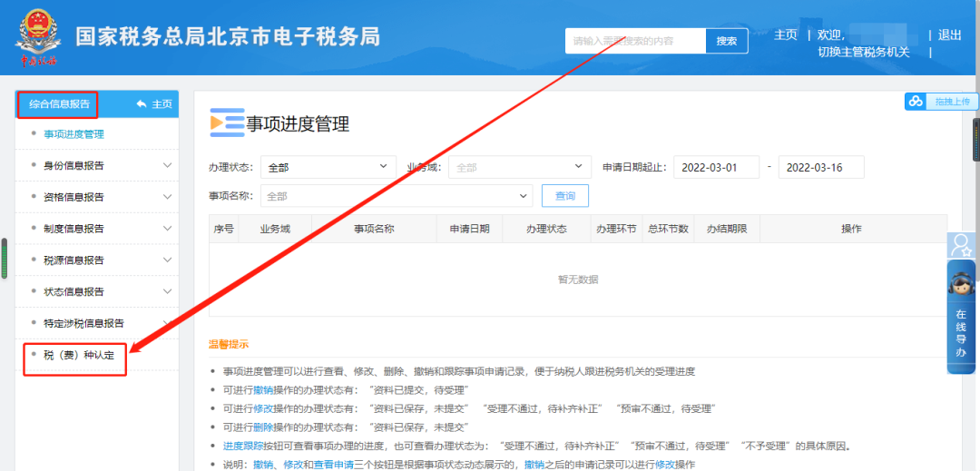This screenshot has width=980, height=471.
Task: Click the 国家税务总局北京市电子税务局 title
Action: (x=228, y=37)
